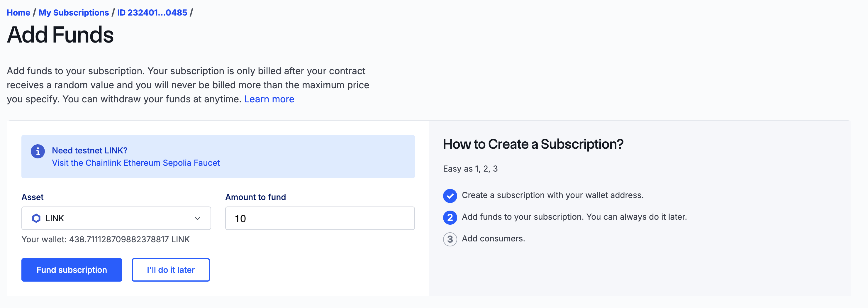Click the step 2 circle icon
This screenshot has width=868, height=308.
[x=450, y=217]
